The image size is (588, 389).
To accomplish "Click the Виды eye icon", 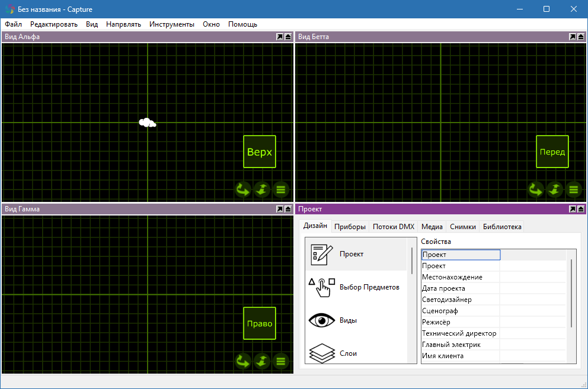I will tap(321, 320).
